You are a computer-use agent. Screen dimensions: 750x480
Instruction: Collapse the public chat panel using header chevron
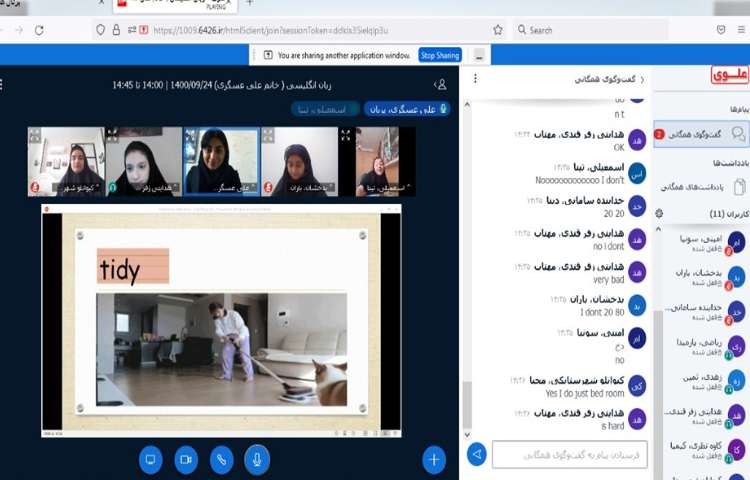642,79
